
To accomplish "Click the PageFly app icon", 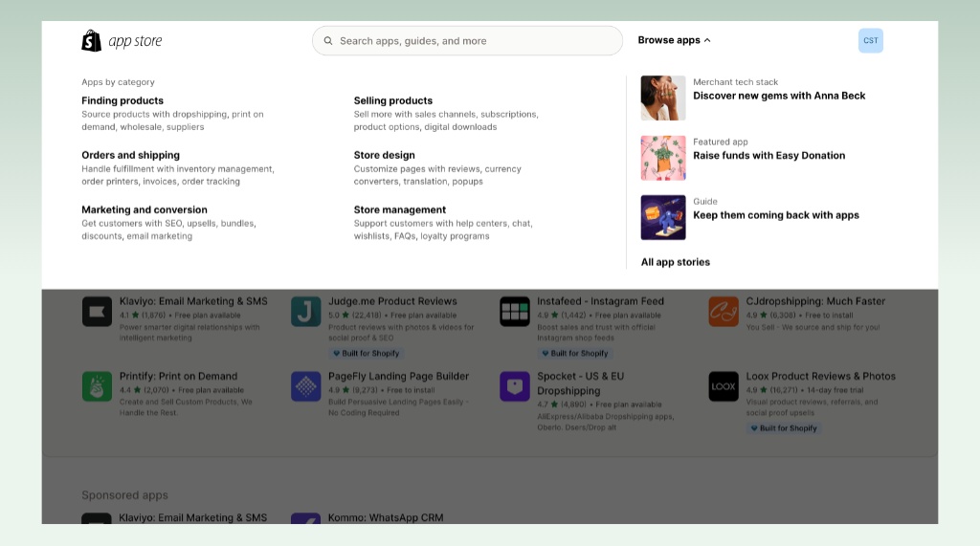I will click(x=305, y=386).
